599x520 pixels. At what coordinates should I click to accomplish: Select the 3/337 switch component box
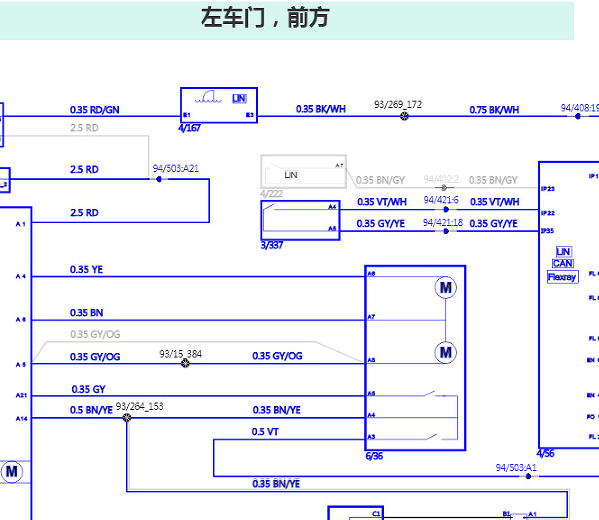300,220
